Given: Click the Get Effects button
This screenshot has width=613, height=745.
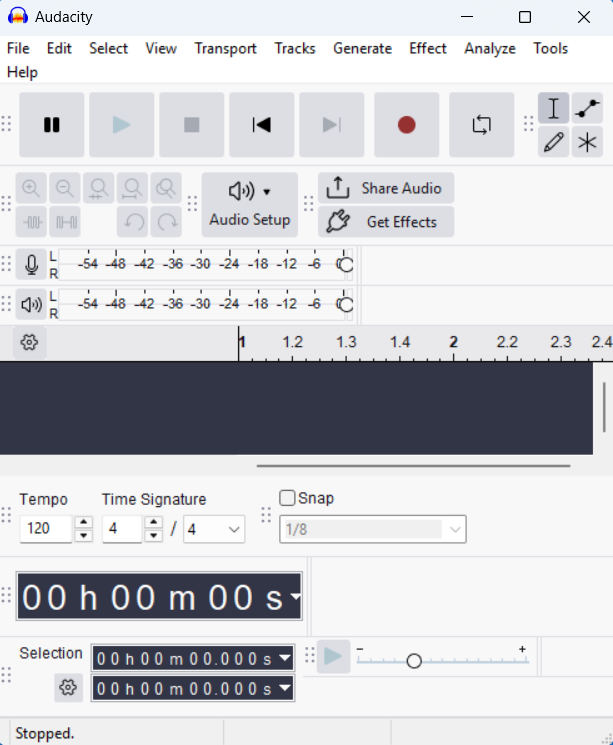Looking at the screenshot, I should (386, 221).
